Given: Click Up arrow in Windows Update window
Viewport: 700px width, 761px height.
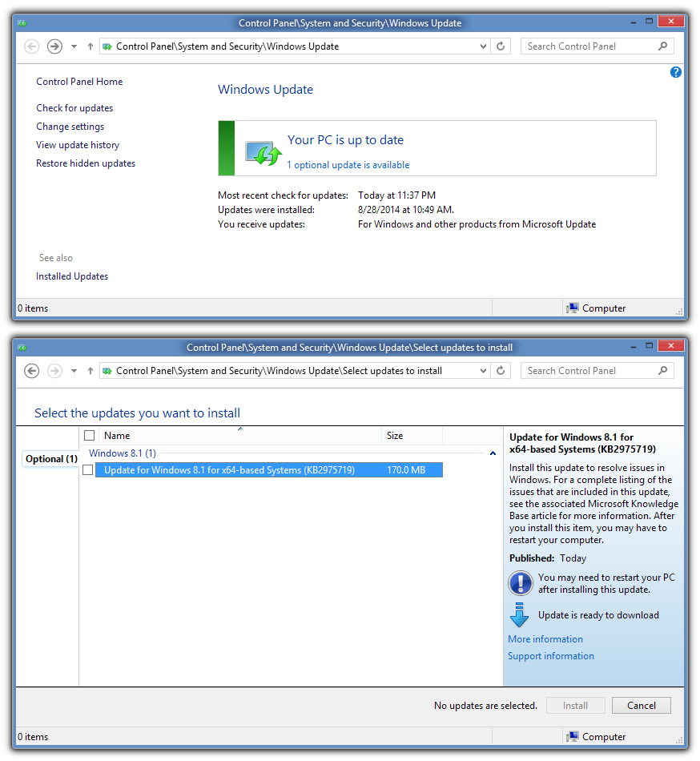Looking at the screenshot, I should pyautogui.click(x=91, y=46).
